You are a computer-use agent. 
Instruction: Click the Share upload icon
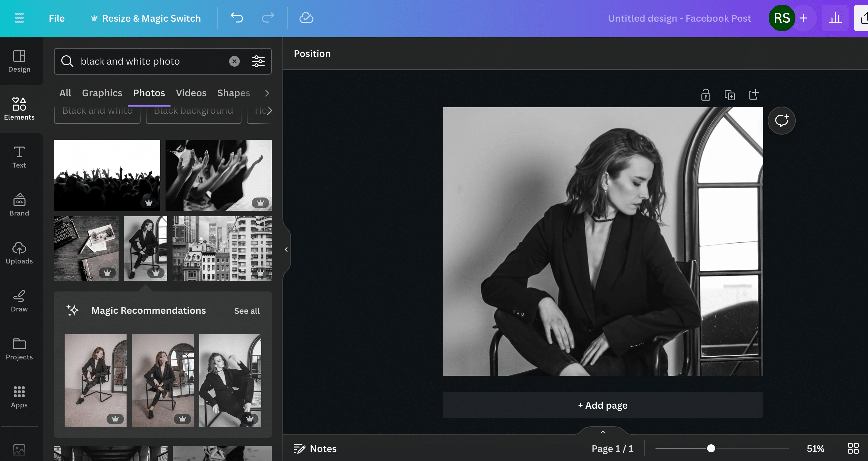pos(863,18)
